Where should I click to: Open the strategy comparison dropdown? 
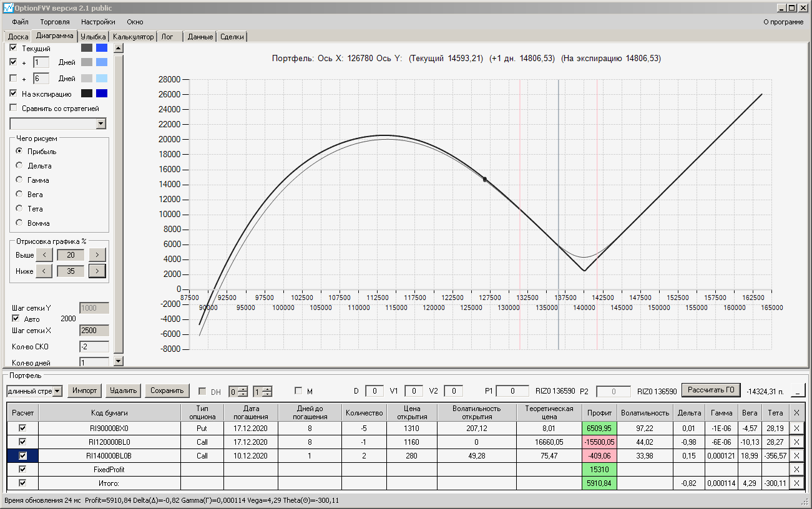pos(101,124)
